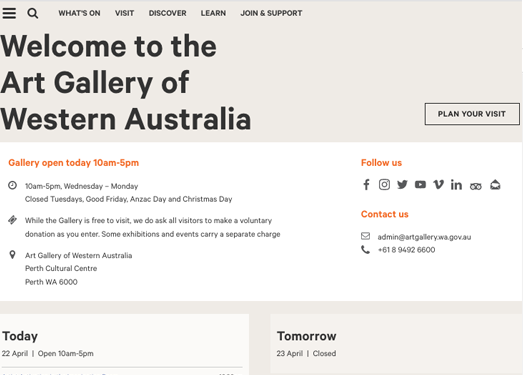This screenshot has height=375, width=523.
Task: Select the Tomorrow 23 April panel
Action: 396,344
